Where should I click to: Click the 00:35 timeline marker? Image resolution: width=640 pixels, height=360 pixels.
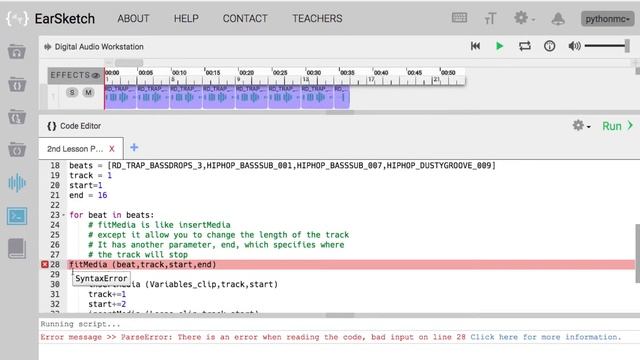pyautogui.click(x=347, y=73)
